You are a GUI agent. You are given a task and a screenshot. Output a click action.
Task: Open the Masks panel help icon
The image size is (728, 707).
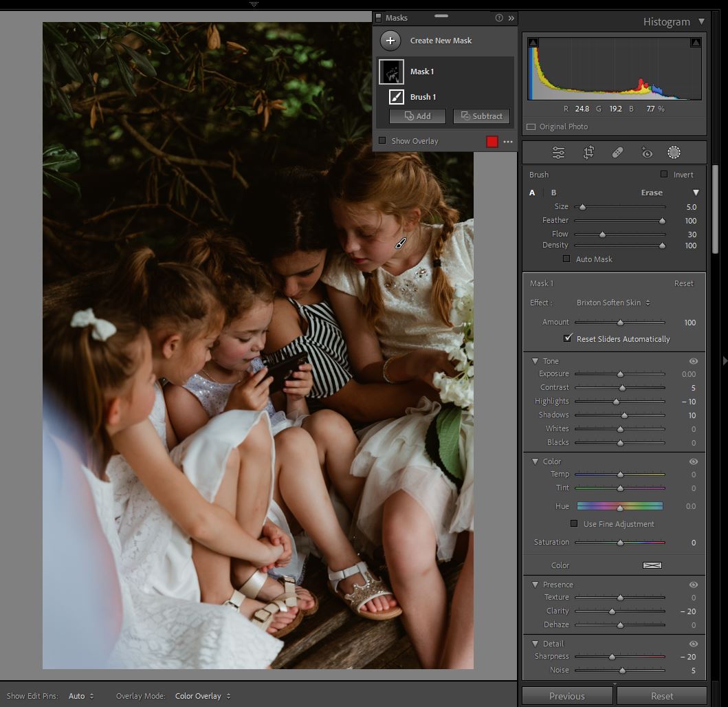point(499,18)
